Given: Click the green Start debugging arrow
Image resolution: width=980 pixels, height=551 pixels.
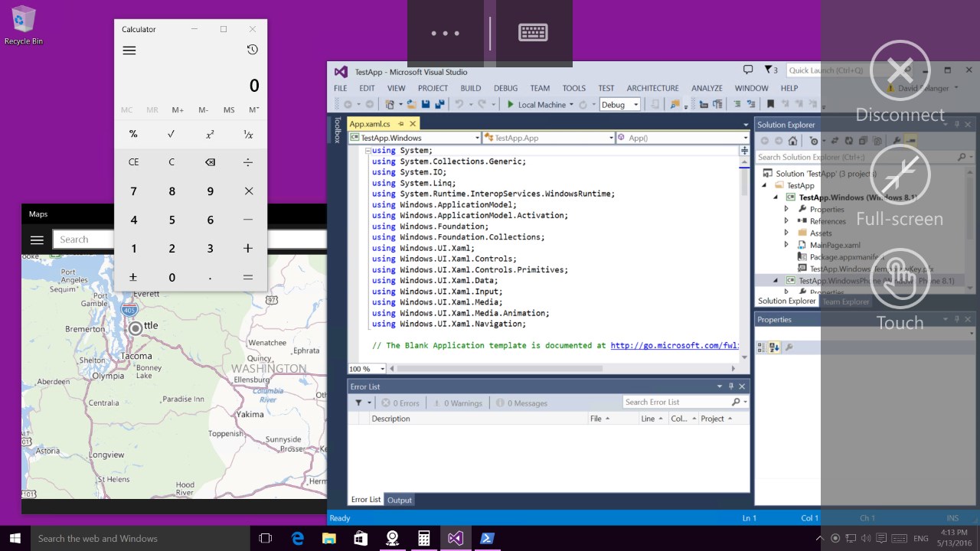Looking at the screenshot, I should tap(511, 105).
